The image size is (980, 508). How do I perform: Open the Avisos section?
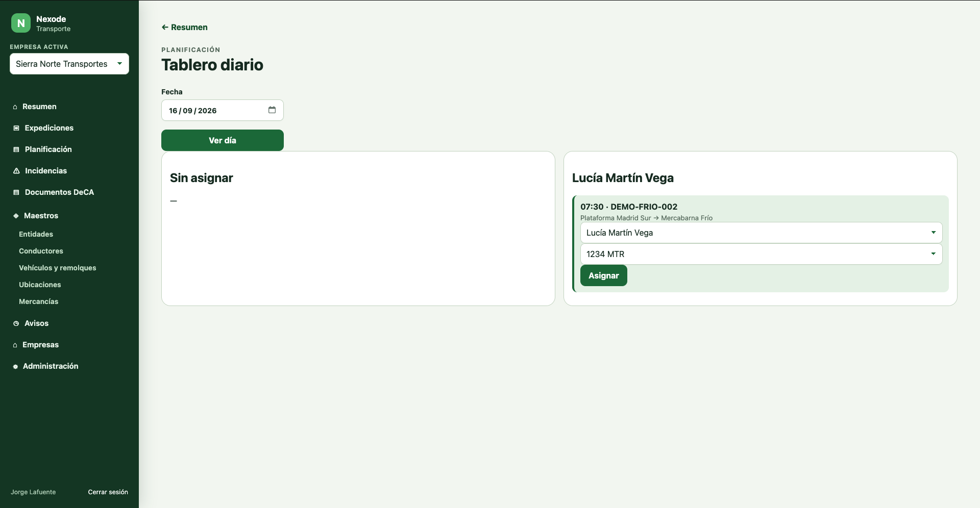click(x=36, y=323)
